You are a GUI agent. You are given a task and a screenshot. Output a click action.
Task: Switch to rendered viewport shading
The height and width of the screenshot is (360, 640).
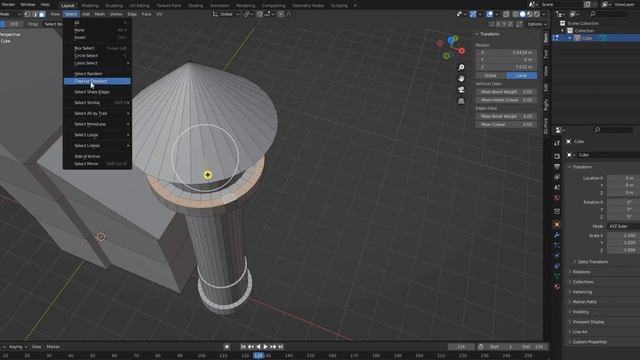[537, 14]
